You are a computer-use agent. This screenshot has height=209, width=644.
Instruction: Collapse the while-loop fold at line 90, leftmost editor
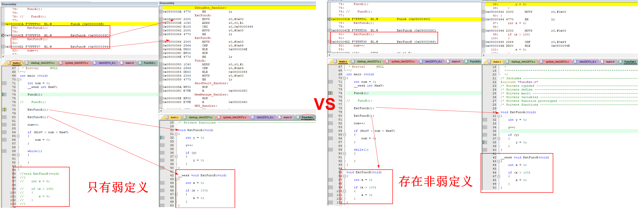coord(18,155)
